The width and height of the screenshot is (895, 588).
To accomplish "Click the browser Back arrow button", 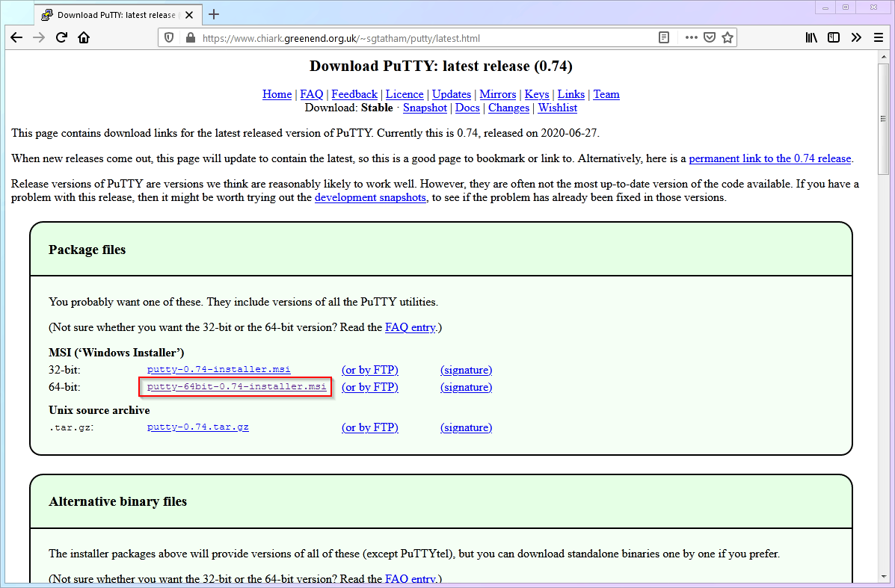I will pos(16,38).
